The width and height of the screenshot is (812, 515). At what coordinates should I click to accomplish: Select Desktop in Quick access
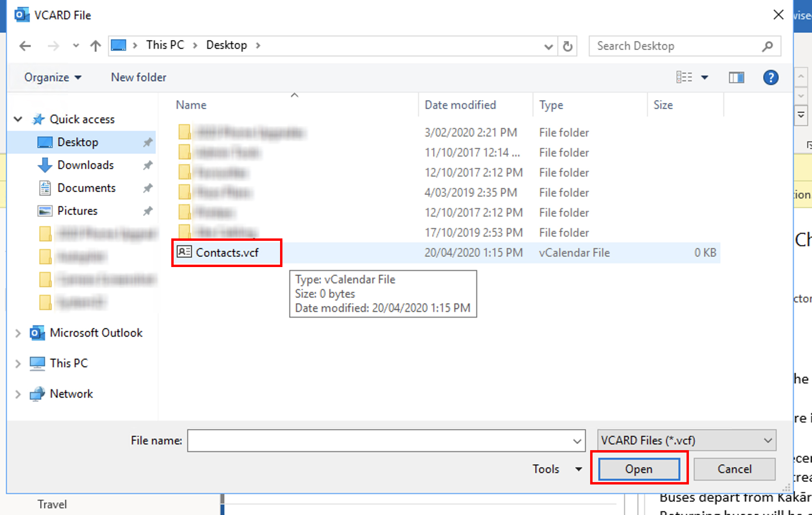78,142
